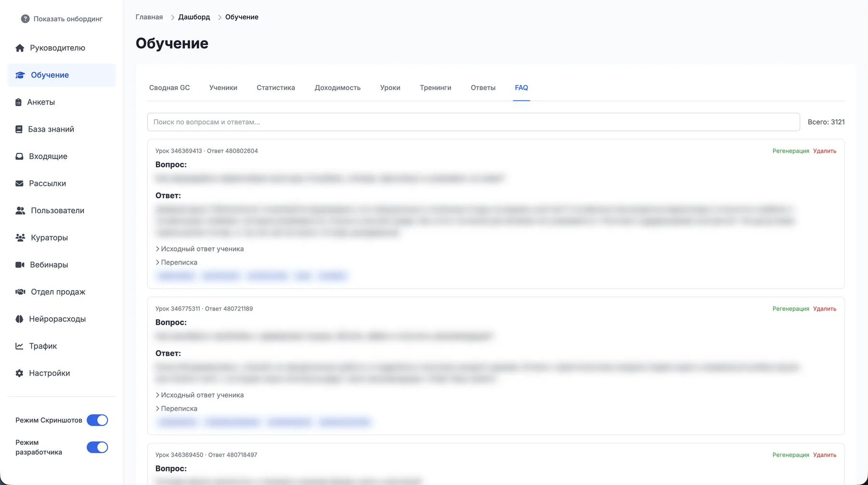
Task: Open the Статистика tab
Action: tap(276, 88)
